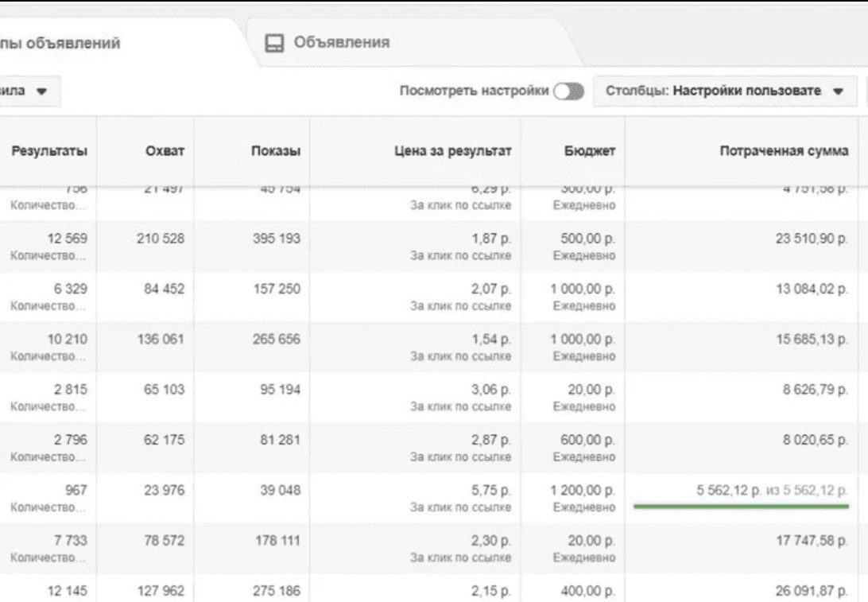Click the 12 569 results value
Viewport: 868px width, 602px height.
(68, 239)
